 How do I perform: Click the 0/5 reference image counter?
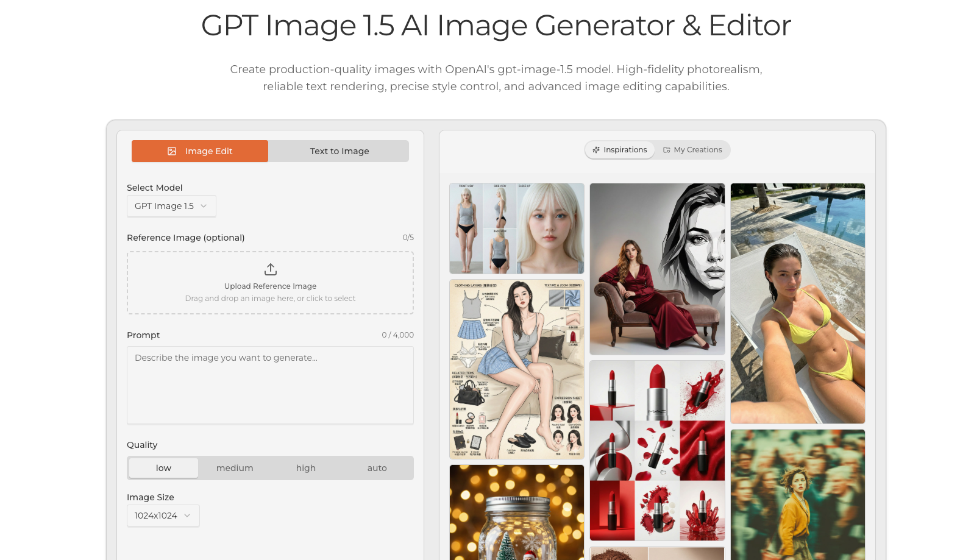pyautogui.click(x=408, y=238)
